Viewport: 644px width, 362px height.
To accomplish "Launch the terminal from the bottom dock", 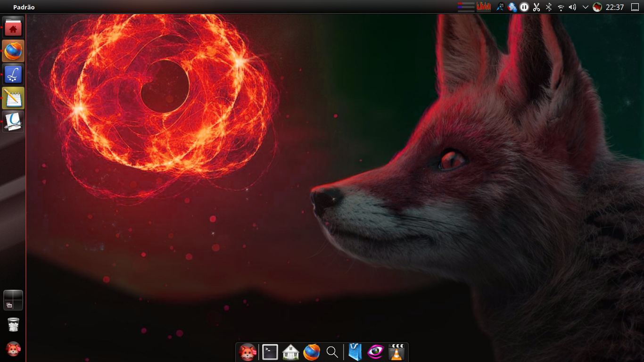I will [270, 352].
